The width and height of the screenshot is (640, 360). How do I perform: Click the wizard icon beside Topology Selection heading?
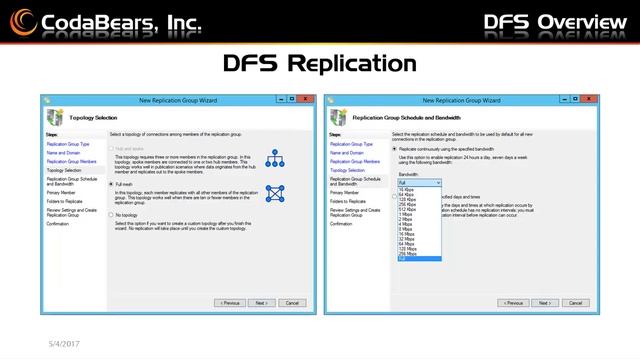pos(55,118)
